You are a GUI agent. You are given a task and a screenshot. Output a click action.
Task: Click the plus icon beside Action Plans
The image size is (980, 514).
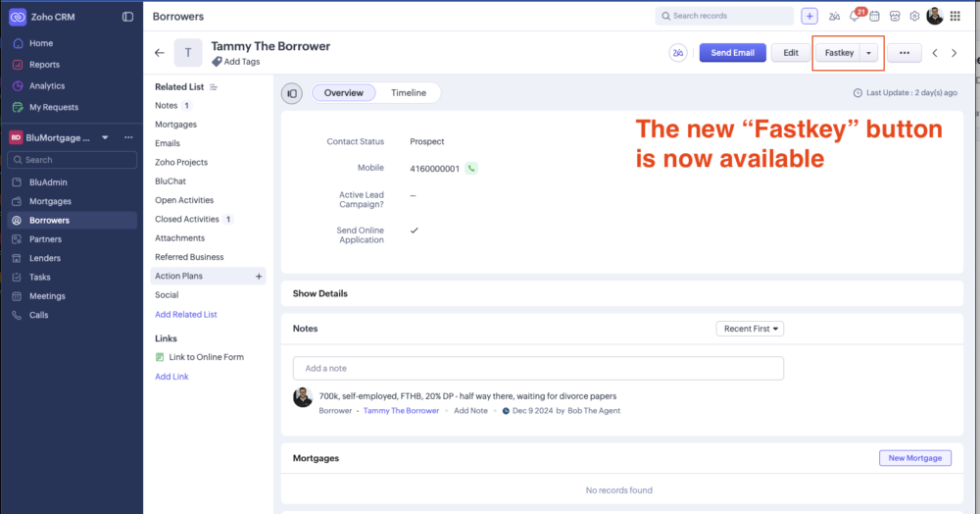pos(259,277)
